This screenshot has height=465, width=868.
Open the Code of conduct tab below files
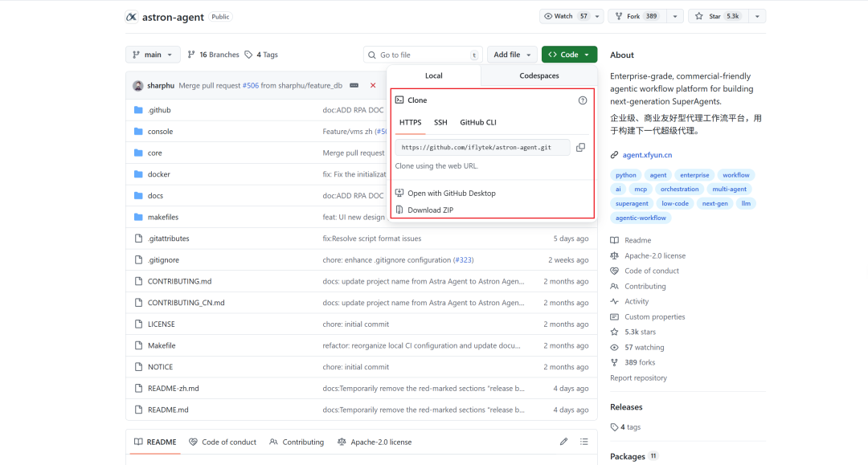[223, 443]
